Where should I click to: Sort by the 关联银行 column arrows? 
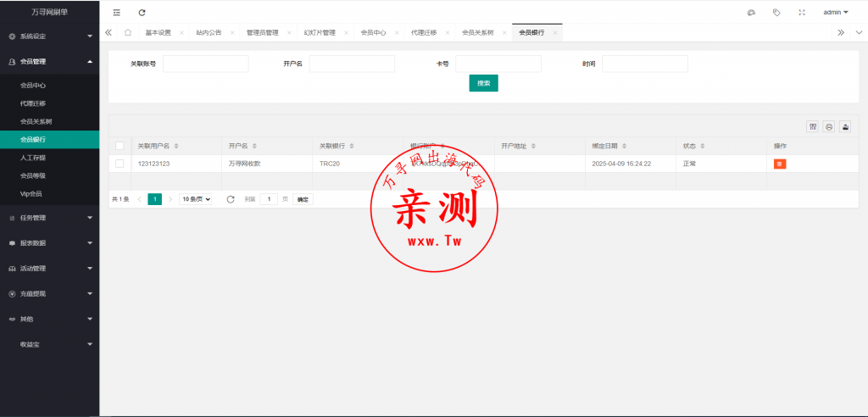click(353, 146)
